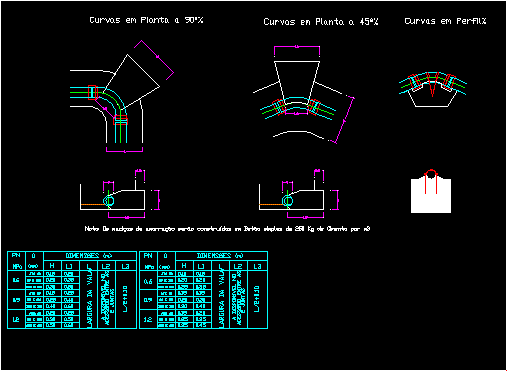Click the left red joint on the 45° curve
This screenshot has width=507, height=371.
click(279, 106)
